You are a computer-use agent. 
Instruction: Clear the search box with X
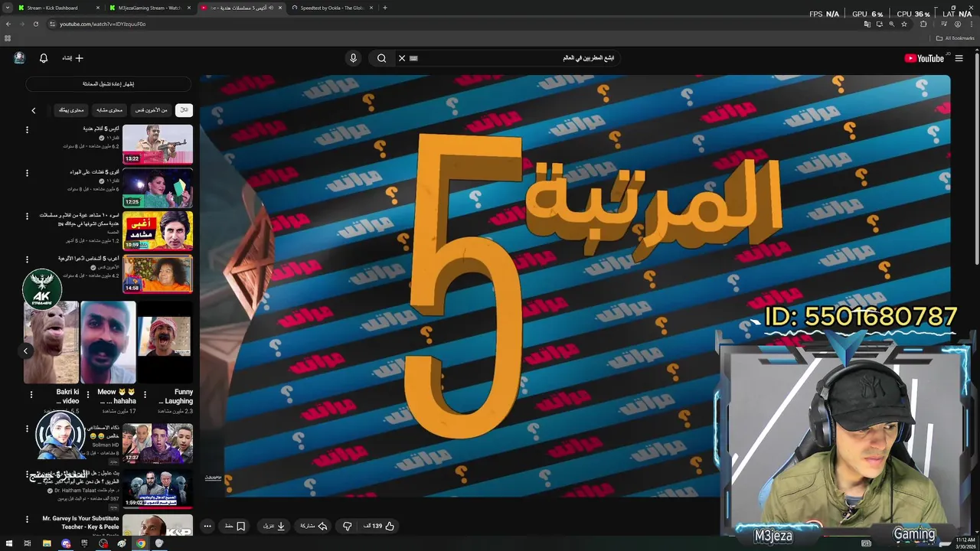coord(401,58)
